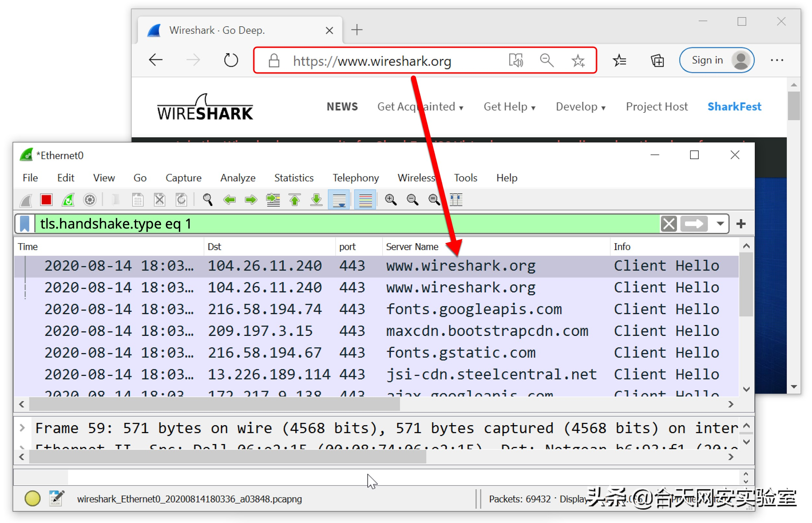Image resolution: width=812 pixels, height=523 pixels.
Task: Open the browser zoom magnifier icon
Action: click(547, 60)
